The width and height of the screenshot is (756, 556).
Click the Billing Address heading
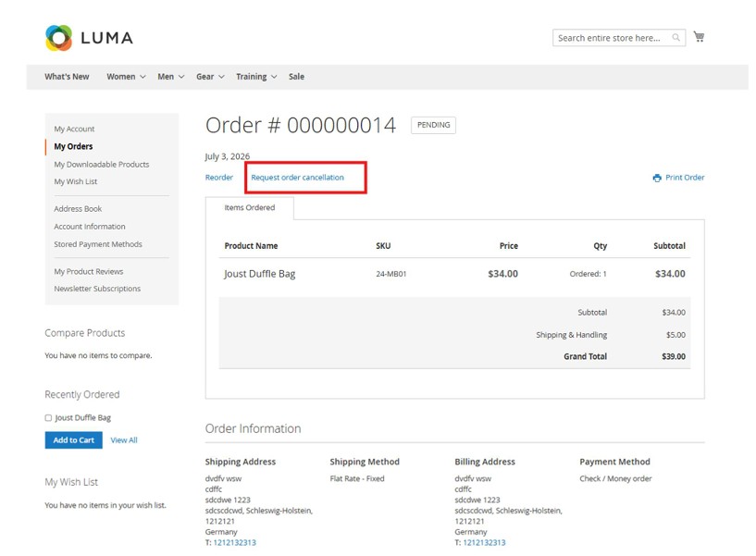(485, 462)
